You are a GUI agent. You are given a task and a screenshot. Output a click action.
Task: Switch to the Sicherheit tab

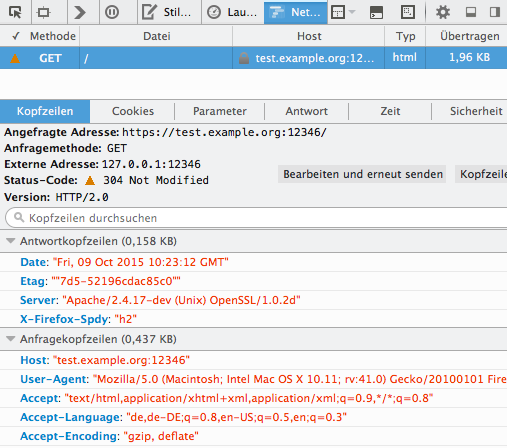pyautogui.click(x=476, y=111)
